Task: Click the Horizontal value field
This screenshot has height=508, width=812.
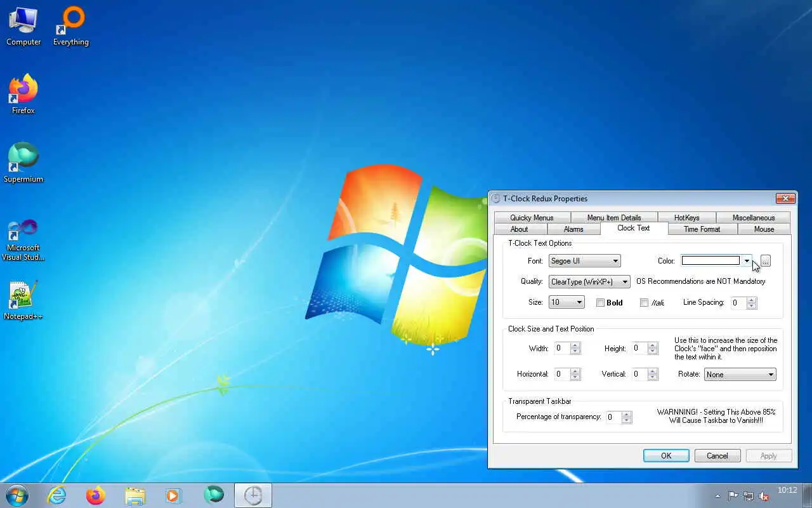Action: pyautogui.click(x=563, y=375)
